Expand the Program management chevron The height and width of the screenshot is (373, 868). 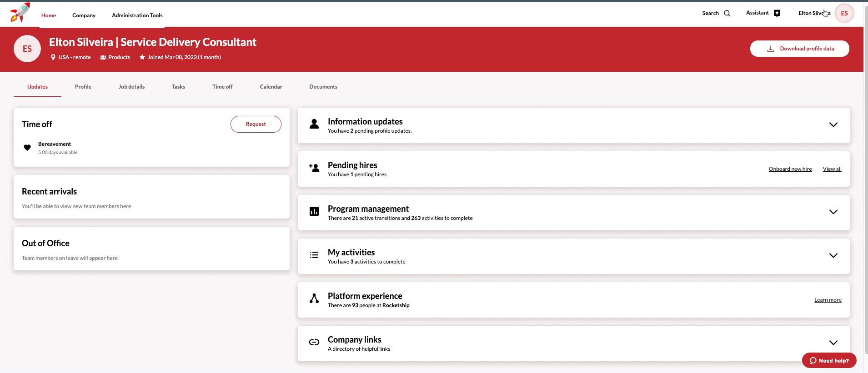click(x=833, y=212)
